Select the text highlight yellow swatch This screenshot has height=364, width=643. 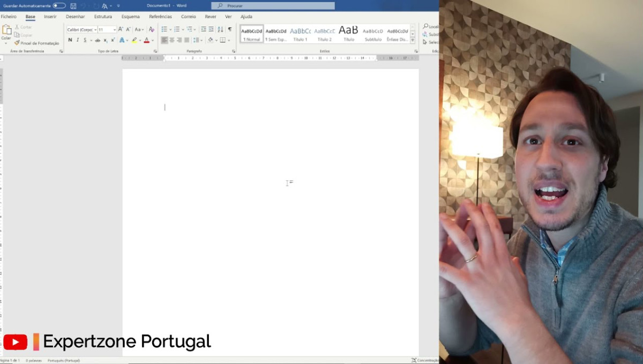click(x=134, y=40)
